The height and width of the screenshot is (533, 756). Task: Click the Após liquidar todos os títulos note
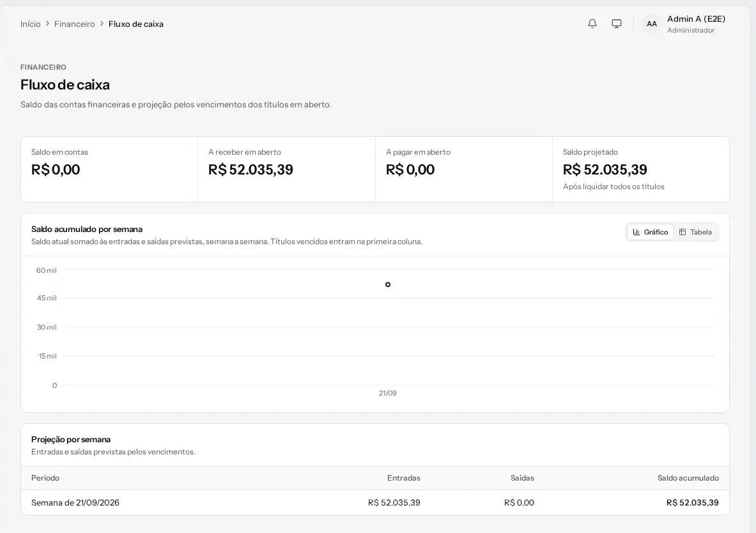[613, 187]
